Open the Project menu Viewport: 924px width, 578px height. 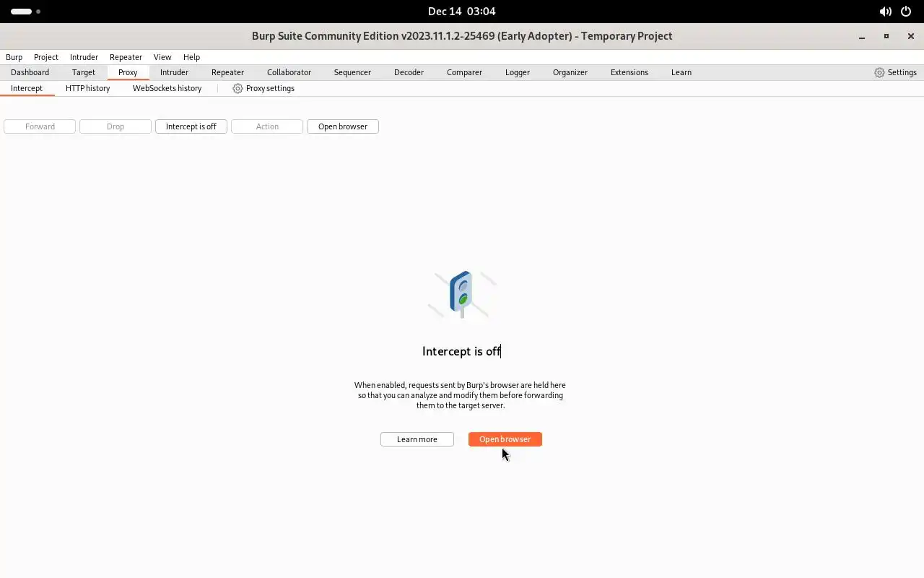(x=46, y=57)
